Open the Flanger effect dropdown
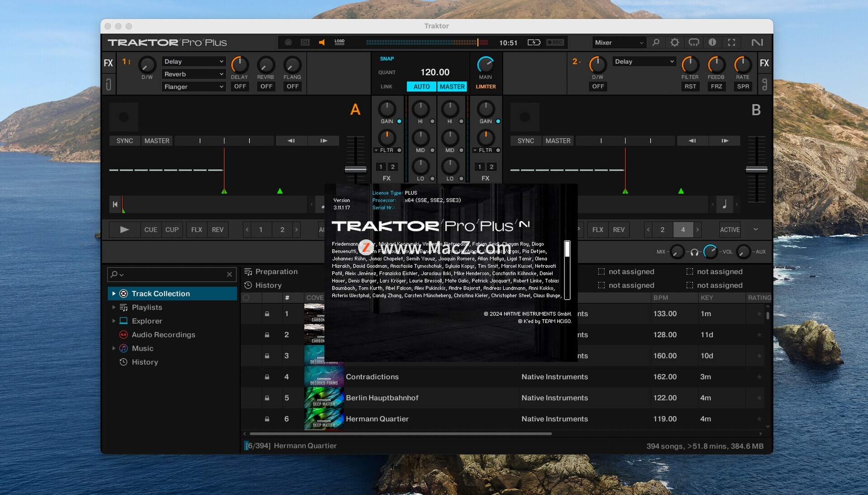The height and width of the screenshot is (495, 868). (193, 87)
